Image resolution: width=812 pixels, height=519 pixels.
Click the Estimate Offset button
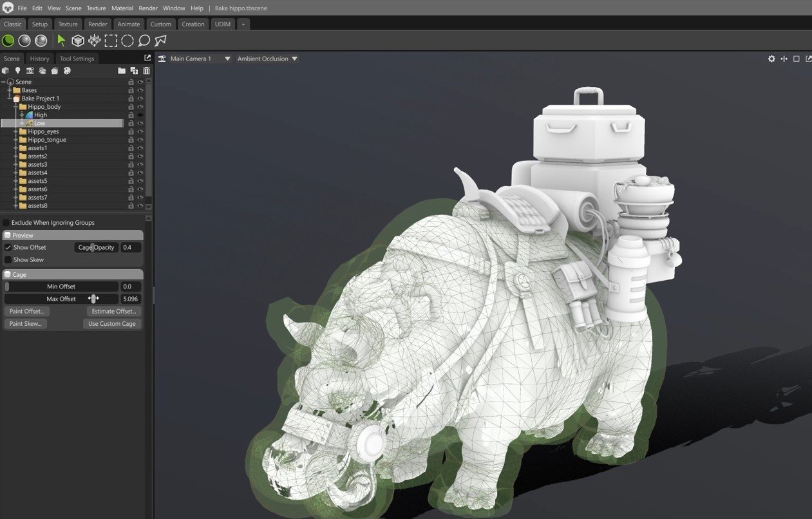[x=113, y=311]
